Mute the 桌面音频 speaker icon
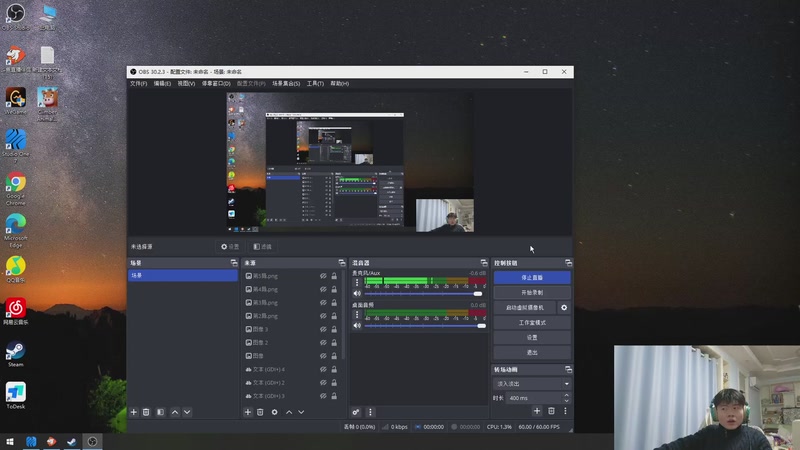Image resolution: width=800 pixels, height=450 pixels. click(357, 326)
